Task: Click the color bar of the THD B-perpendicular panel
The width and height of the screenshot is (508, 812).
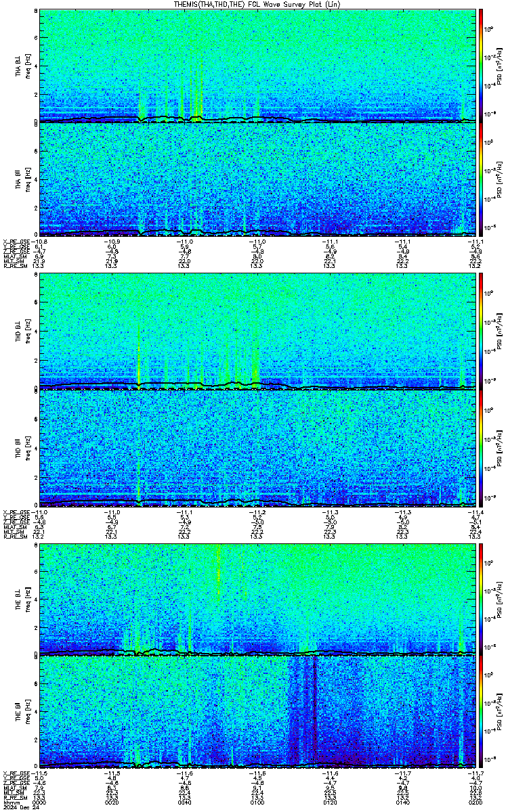Action: (480, 331)
